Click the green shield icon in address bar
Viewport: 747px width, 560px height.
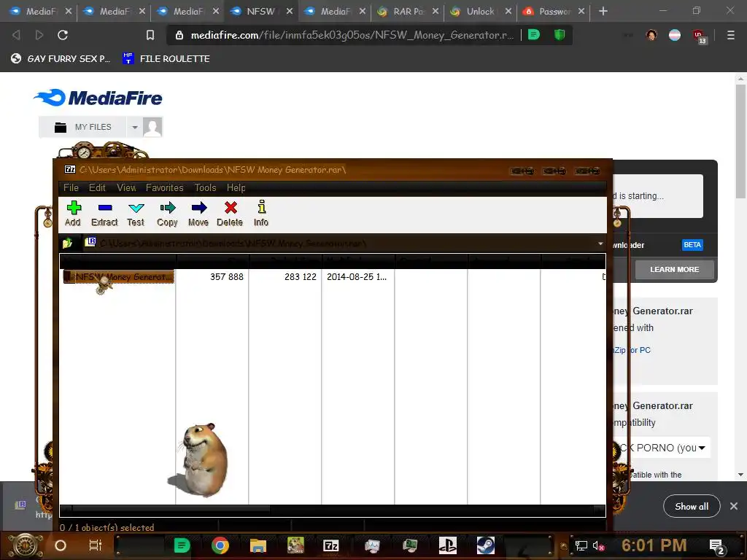tap(560, 35)
